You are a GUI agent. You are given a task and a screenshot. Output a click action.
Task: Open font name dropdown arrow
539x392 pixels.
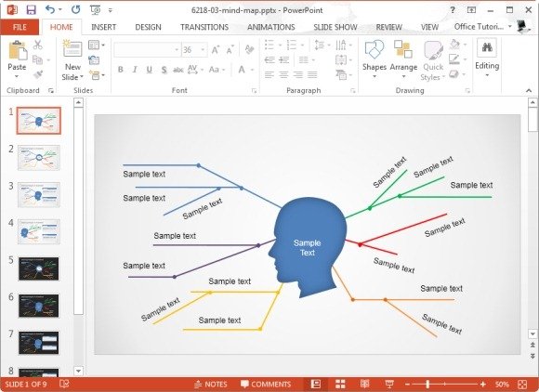(177, 50)
